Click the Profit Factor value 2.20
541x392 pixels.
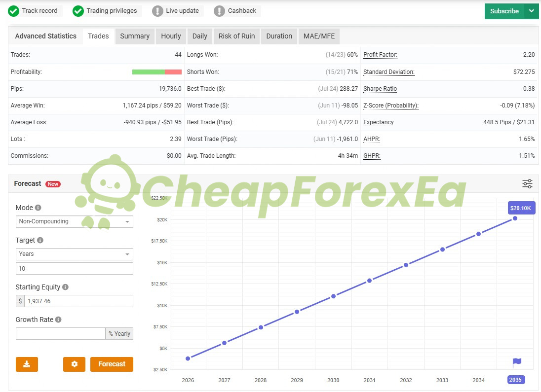529,55
